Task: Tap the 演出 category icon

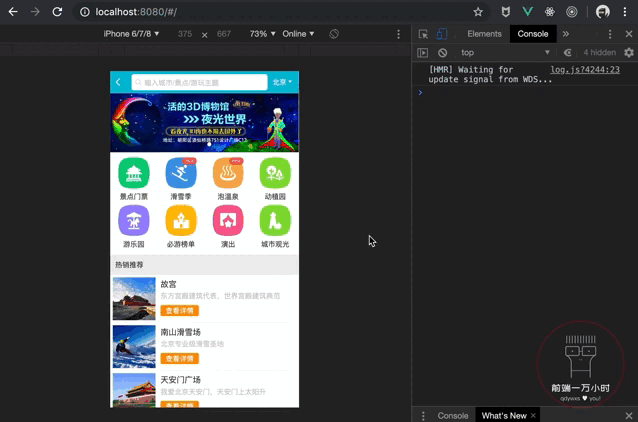Action: pyautogui.click(x=228, y=221)
